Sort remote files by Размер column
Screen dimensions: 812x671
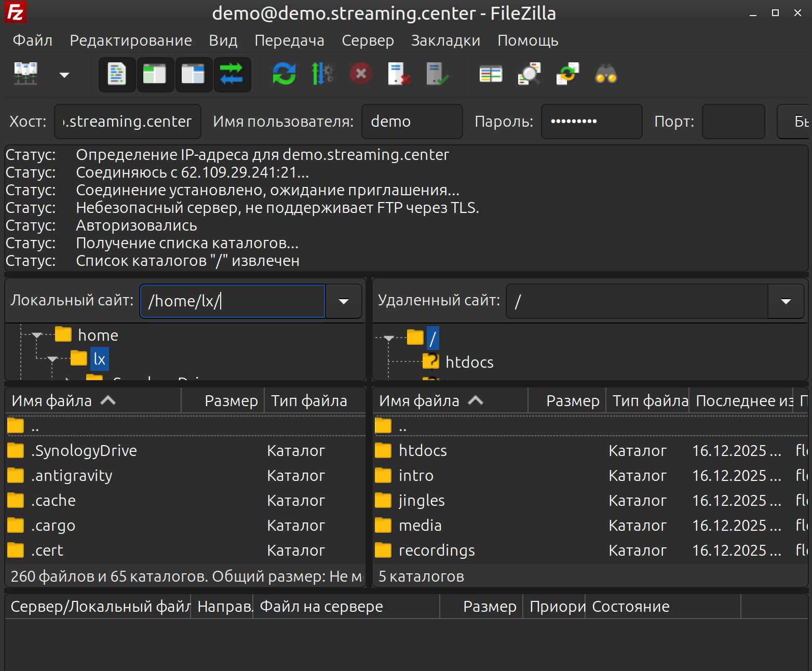tap(572, 401)
